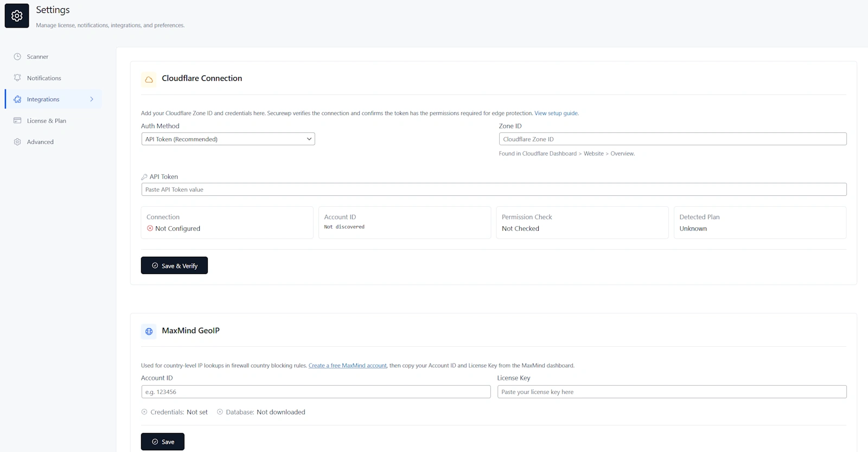868x452 pixels.
Task: Follow Create a free MaxMind account link
Action: (x=348, y=366)
